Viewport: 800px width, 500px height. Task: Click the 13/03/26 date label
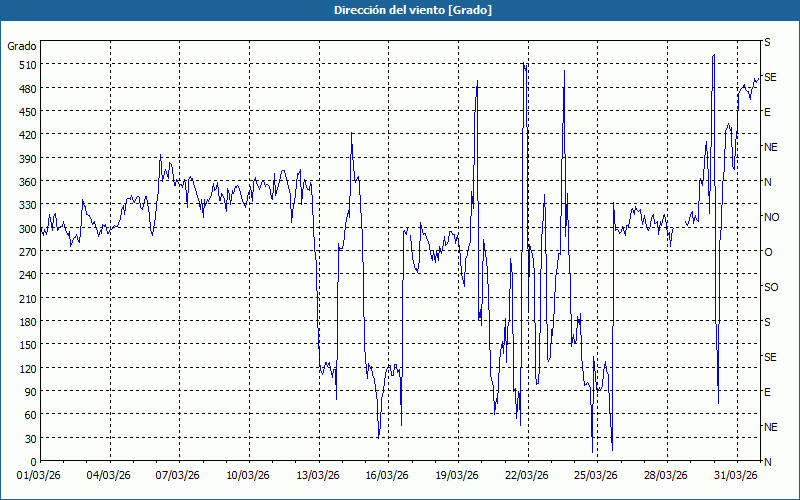pyautogui.click(x=319, y=475)
